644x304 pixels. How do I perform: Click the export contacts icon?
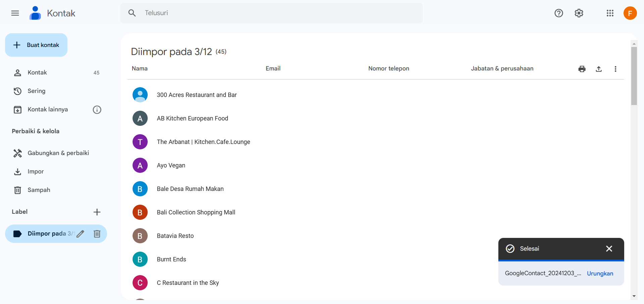click(x=599, y=69)
